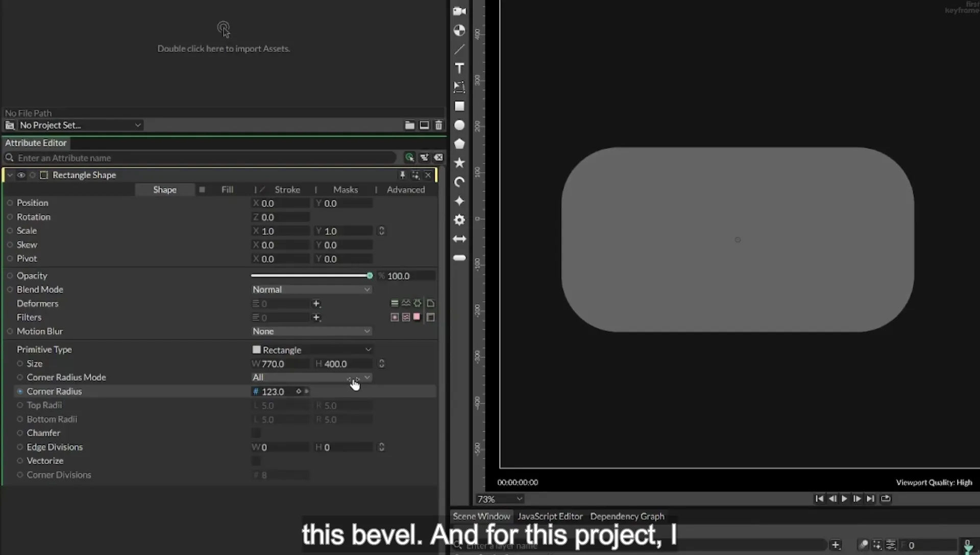Screen dimensions: 980x555
Task: Open the Motion Blur None dropdown
Action: 311,332
